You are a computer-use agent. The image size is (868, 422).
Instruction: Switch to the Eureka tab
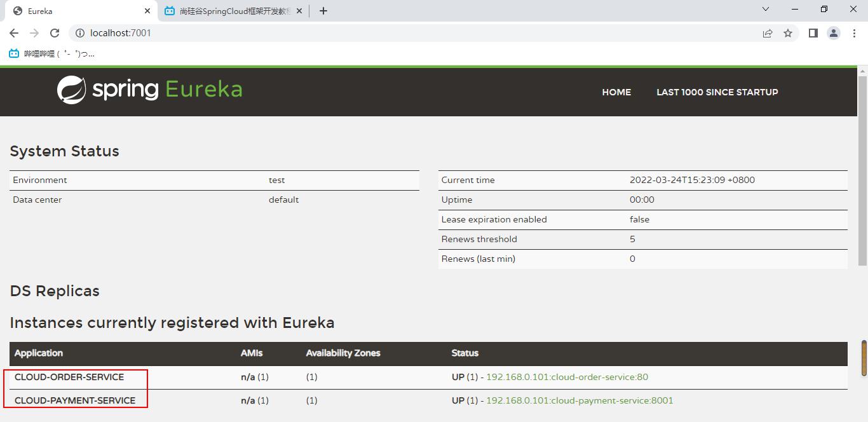tap(81, 11)
